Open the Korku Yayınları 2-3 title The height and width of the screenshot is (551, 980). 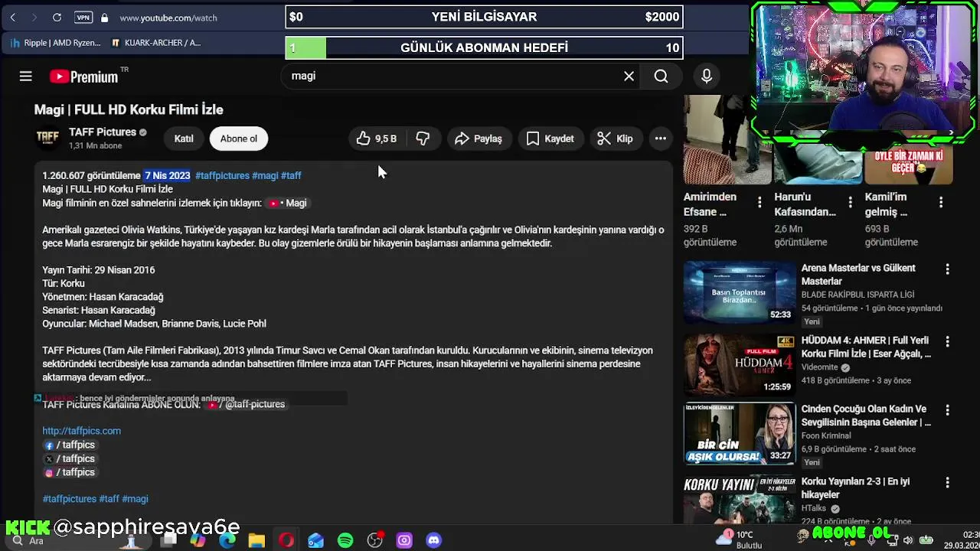click(855, 487)
